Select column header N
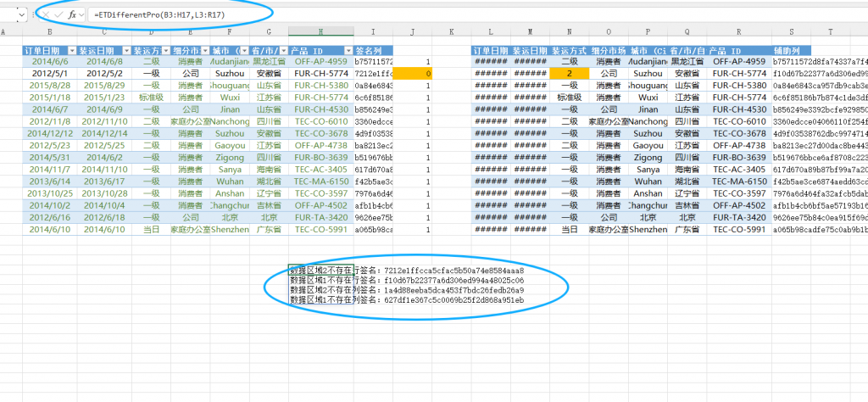This screenshot has width=868, height=402. pyautogui.click(x=570, y=32)
